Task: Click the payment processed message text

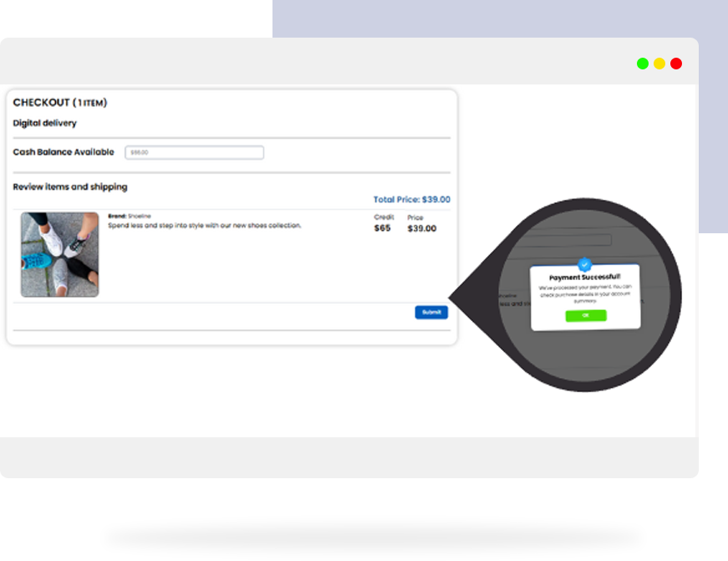Action: [x=584, y=293]
